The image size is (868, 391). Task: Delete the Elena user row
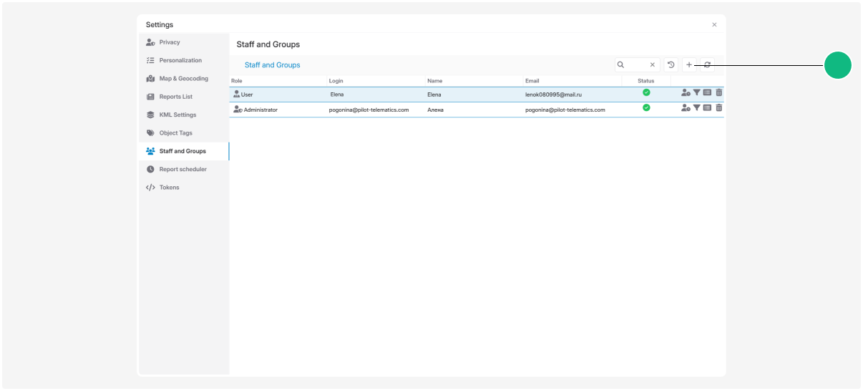tap(719, 92)
